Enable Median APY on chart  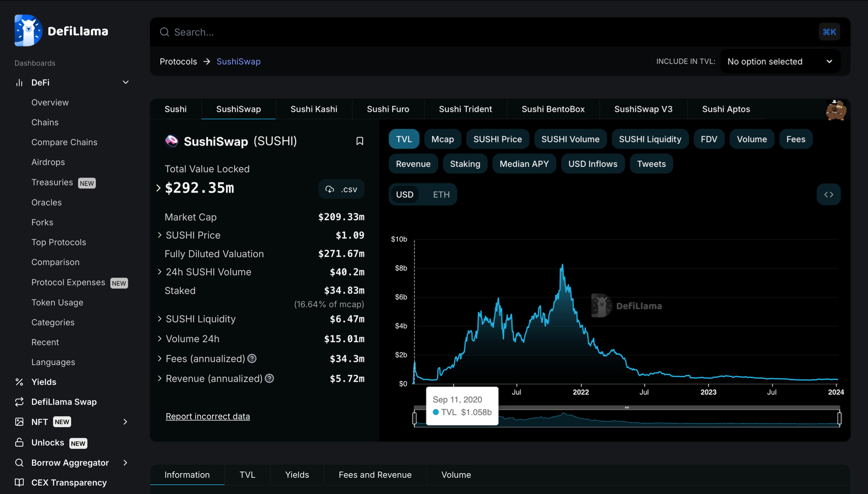(x=524, y=164)
